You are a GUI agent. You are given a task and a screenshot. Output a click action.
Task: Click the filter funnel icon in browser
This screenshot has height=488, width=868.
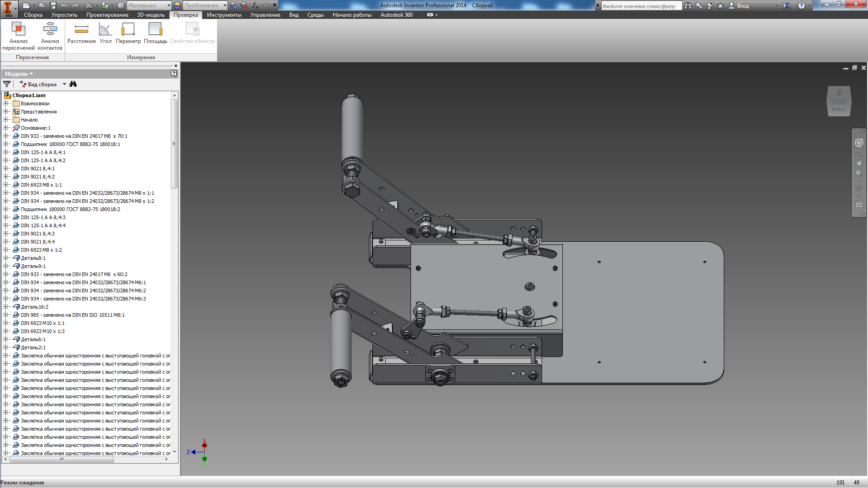point(7,84)
